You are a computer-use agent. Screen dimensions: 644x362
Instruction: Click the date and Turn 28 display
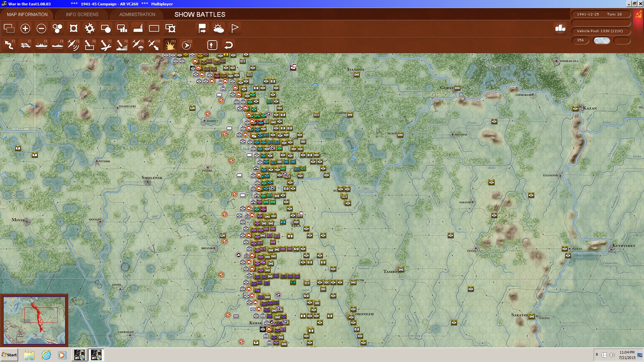601,14
